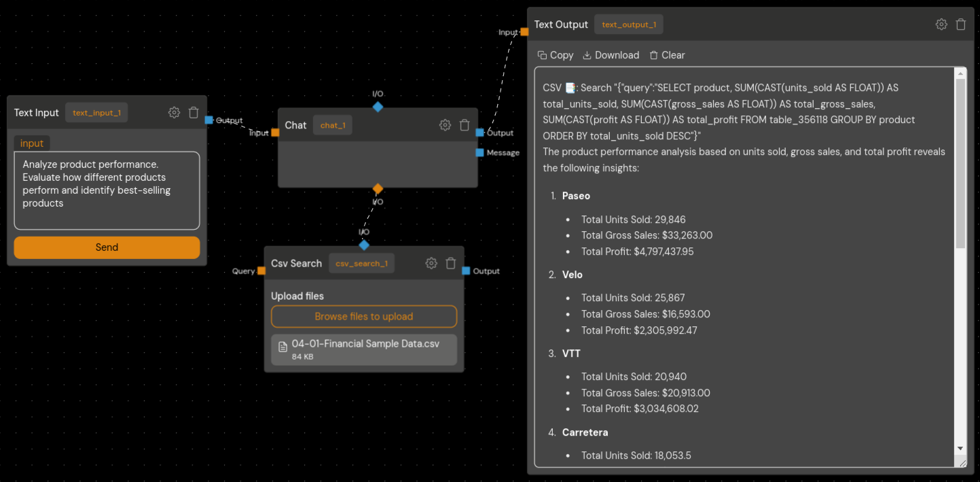The image size is (980, 482).
Task: Send the text input message
Action: pos(107,247)
